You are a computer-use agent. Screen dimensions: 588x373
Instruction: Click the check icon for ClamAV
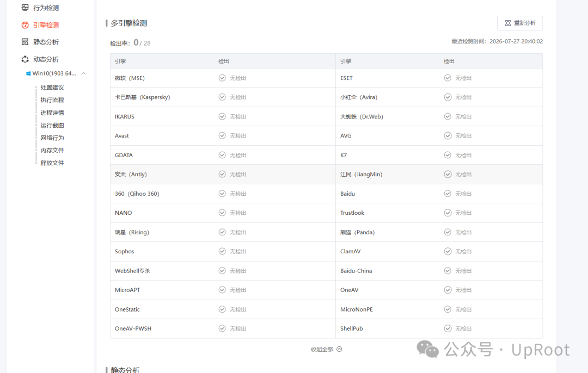pyautogui.click(x=448, y=251)
